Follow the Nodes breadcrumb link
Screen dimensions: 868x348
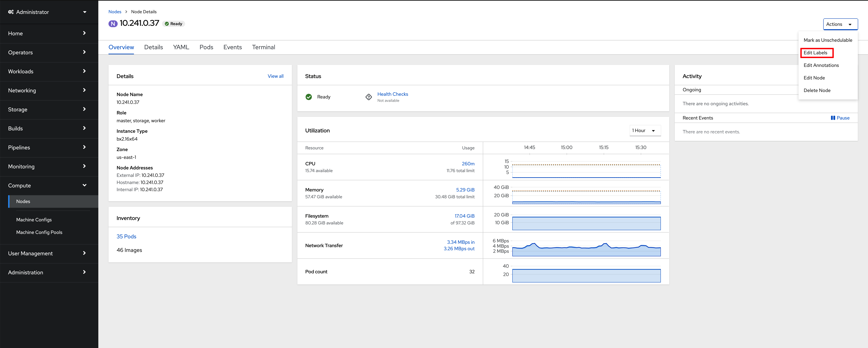pyautogui.click(x=115, y=12)
